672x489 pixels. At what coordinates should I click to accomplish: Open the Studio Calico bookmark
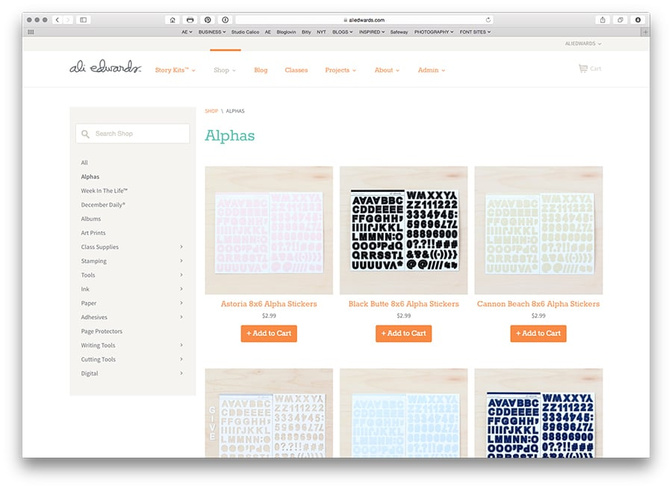[x=245, y=32]
